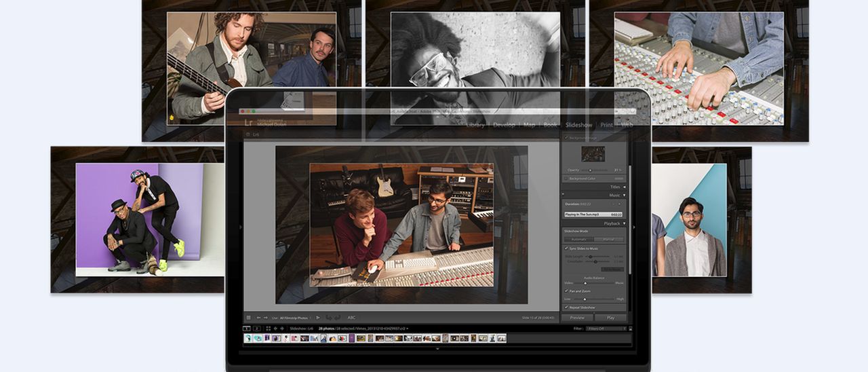
Task: Open the Background Color swatch
Action: 619,179
